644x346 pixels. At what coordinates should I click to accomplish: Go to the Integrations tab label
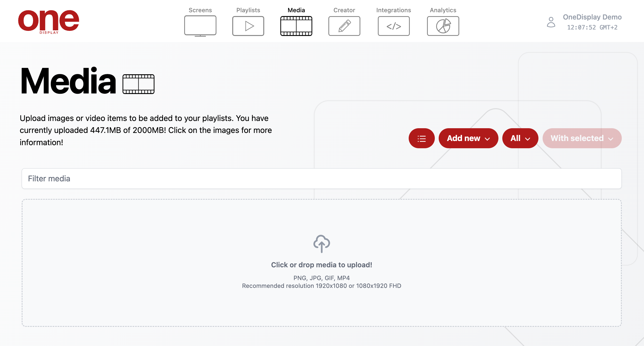click(393, 10)
